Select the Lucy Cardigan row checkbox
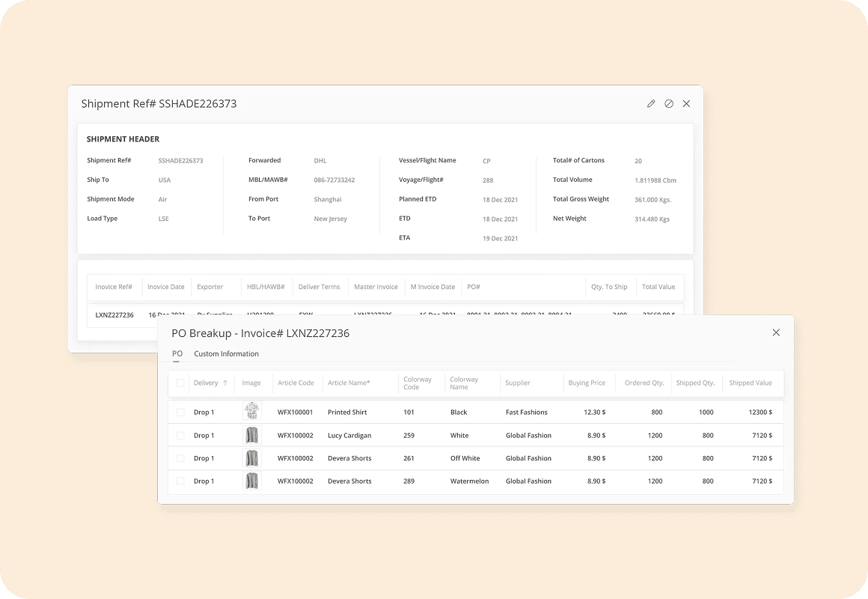The image size is (868, 599). [x=180, y=436]
